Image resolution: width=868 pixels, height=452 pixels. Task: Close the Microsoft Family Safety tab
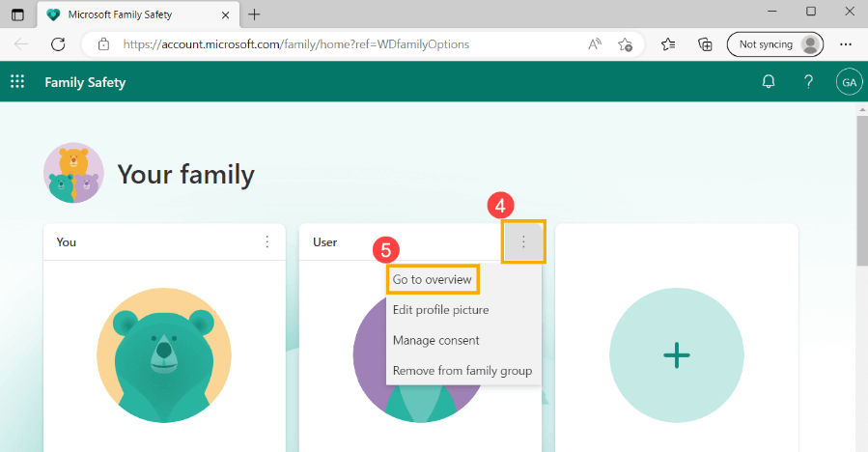point(225,14)
